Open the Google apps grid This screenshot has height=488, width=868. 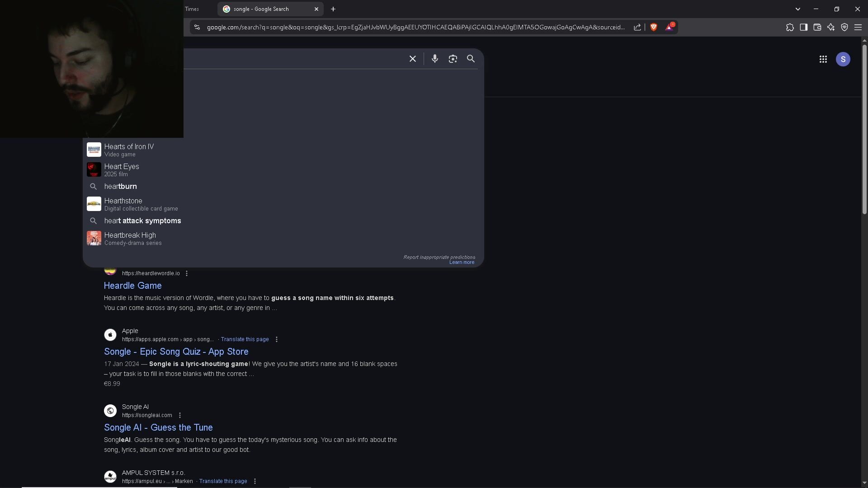(823, 59)
